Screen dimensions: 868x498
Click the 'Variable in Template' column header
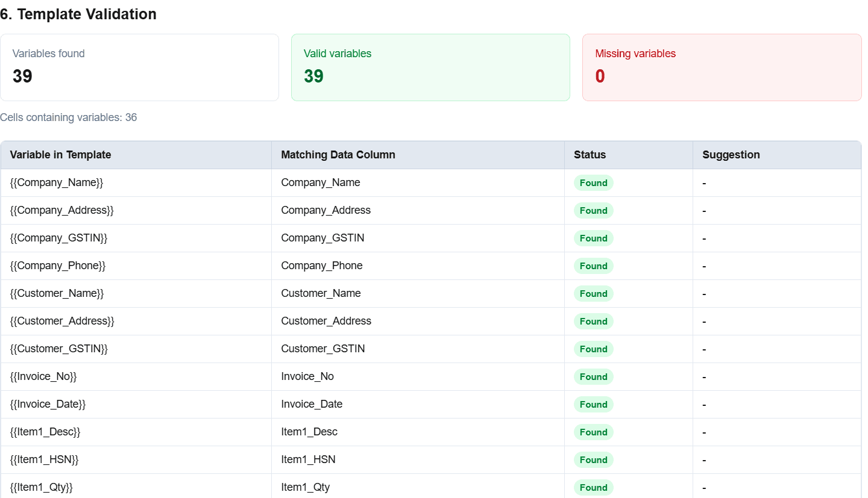tap(136, 155)
